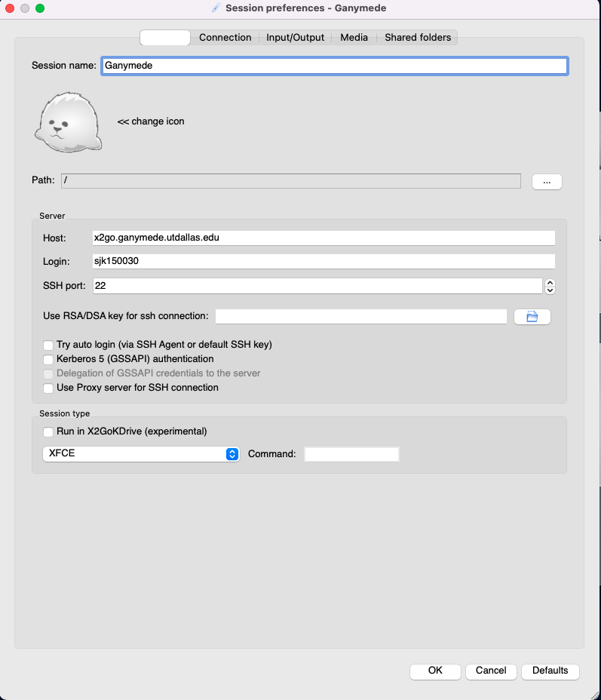Viewport: 601px width, 700px height.
Task: Focus the Session name field
Action: coord(334,66)
